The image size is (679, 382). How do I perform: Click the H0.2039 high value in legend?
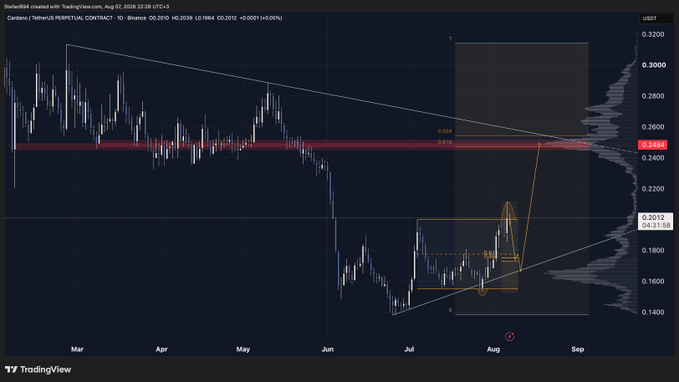[182, 18]
